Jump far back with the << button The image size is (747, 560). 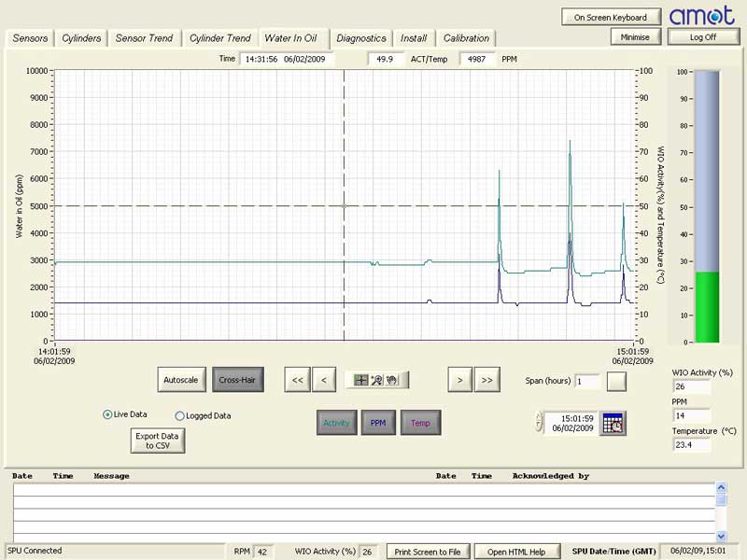point(297,380)
